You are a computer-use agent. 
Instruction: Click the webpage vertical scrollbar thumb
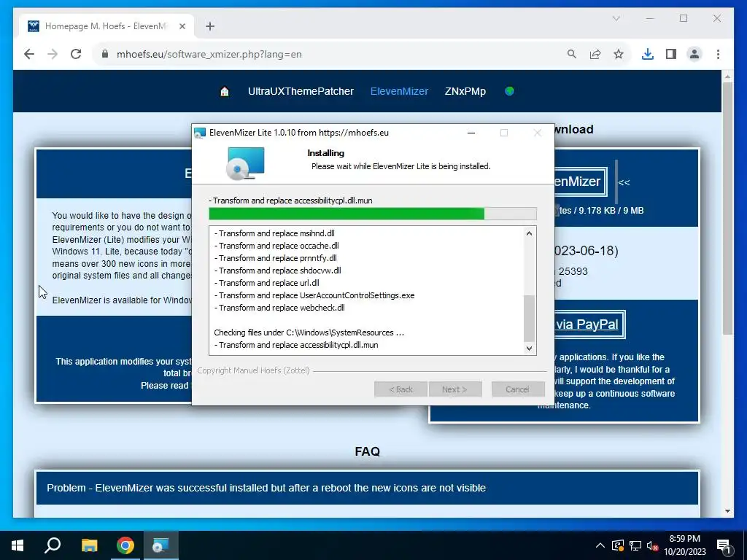727,208
